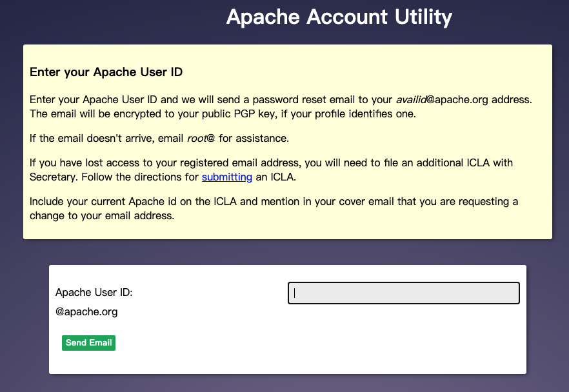
Task: Click the "Apache Account Utility" page title
Action: pyautogui.click(x=339, y=17)
